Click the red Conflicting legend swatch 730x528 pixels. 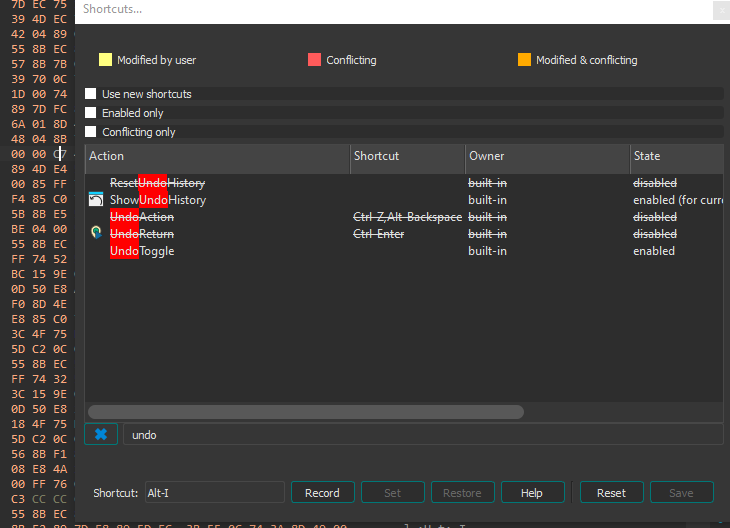coord(314,60)
